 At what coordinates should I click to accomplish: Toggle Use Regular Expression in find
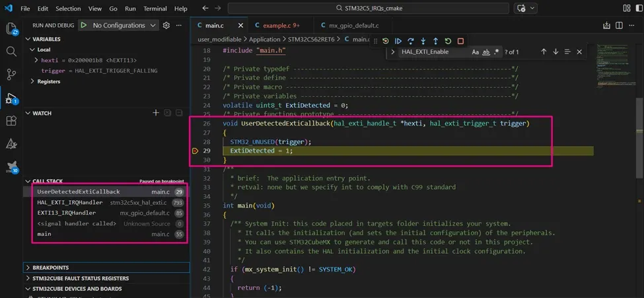point(497,52)
